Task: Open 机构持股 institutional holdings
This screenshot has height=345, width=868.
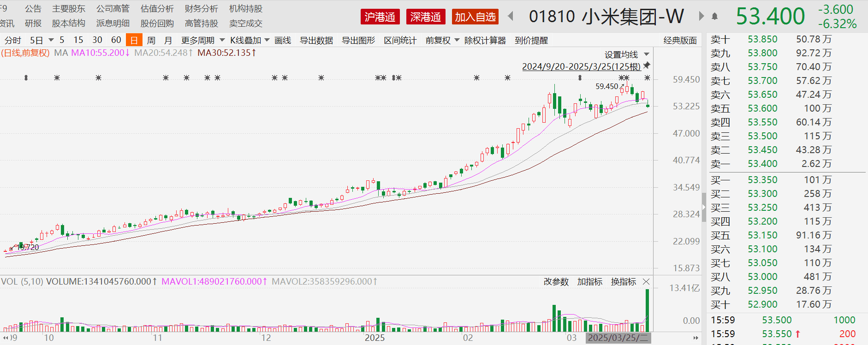Action: tap(246, 9)
